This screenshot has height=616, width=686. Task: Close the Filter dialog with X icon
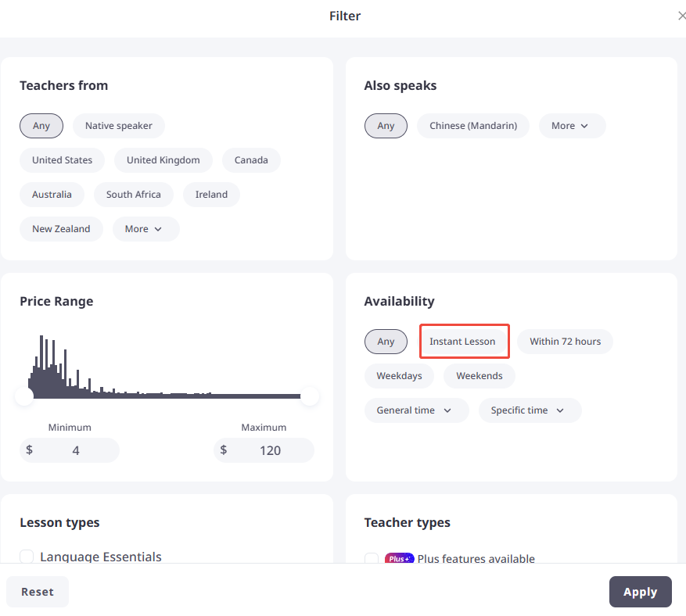tap(681, 16)
